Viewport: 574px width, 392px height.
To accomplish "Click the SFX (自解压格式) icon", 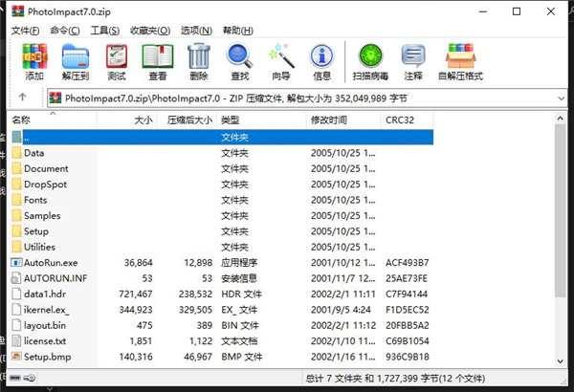I will [x=460, y=56].
